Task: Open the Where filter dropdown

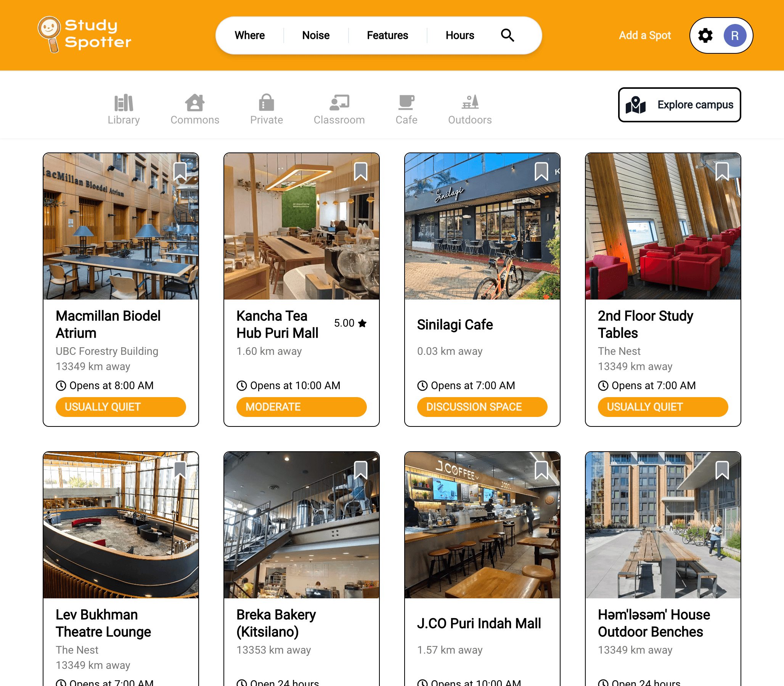Action: (x=250, y=35)
